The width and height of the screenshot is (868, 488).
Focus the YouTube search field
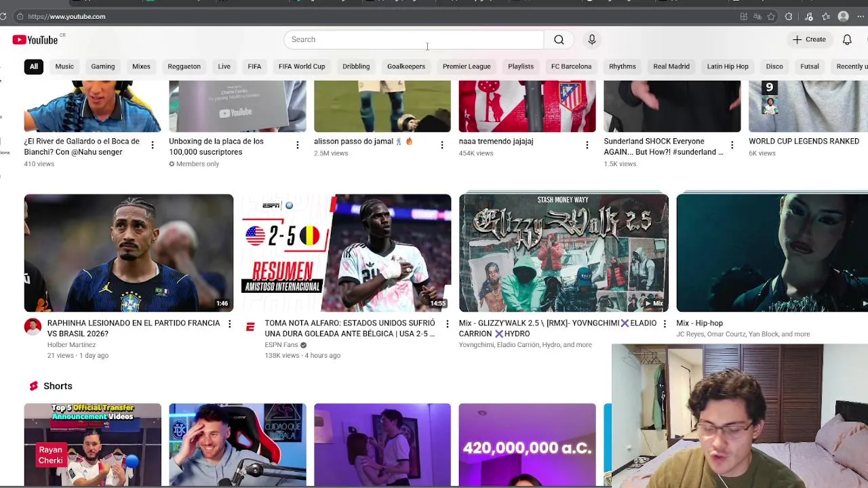tap(414, 39)
